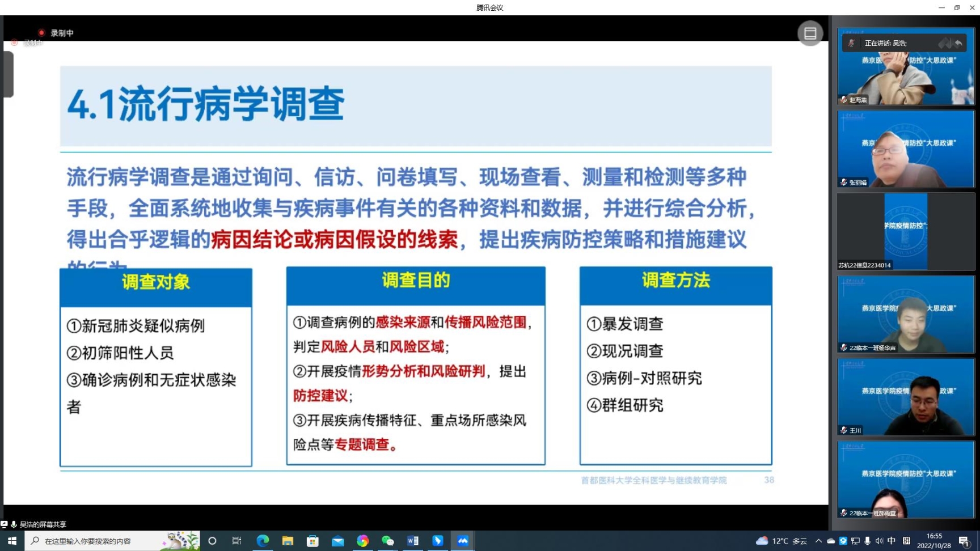This screenshot has width=980, height=551.
Task: Open the weather widget showing 12°C
Action: [781, 541]
